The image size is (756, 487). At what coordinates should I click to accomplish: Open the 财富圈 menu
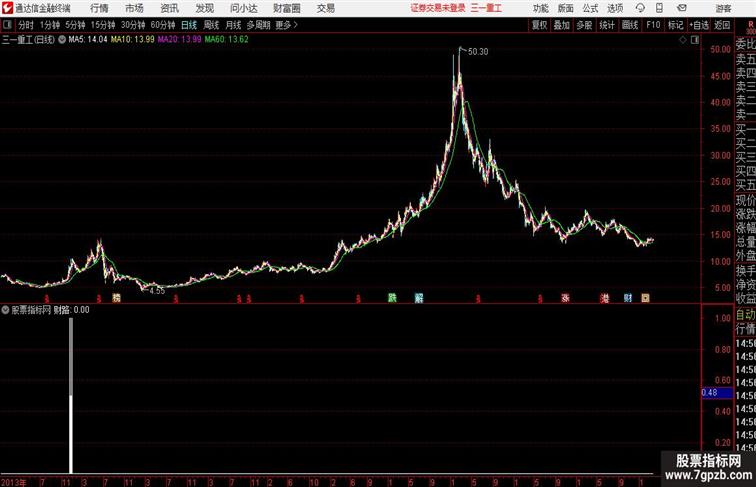coord(286,8)
